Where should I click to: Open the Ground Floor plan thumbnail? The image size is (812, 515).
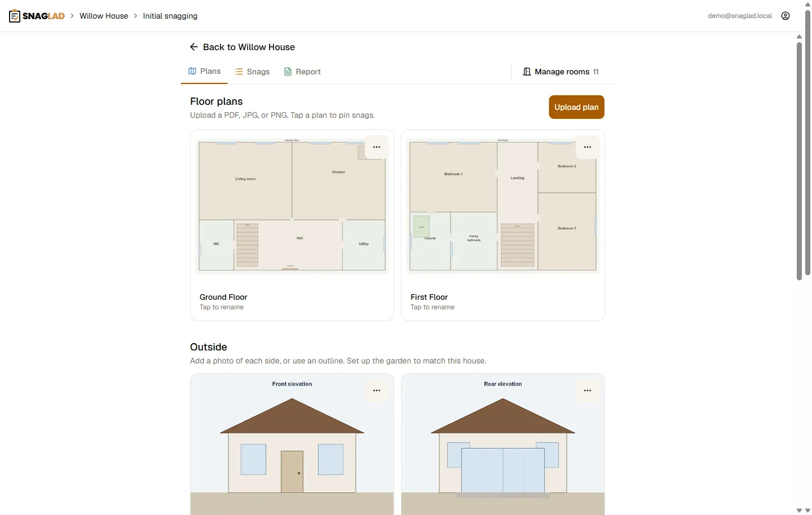point(292,206)
